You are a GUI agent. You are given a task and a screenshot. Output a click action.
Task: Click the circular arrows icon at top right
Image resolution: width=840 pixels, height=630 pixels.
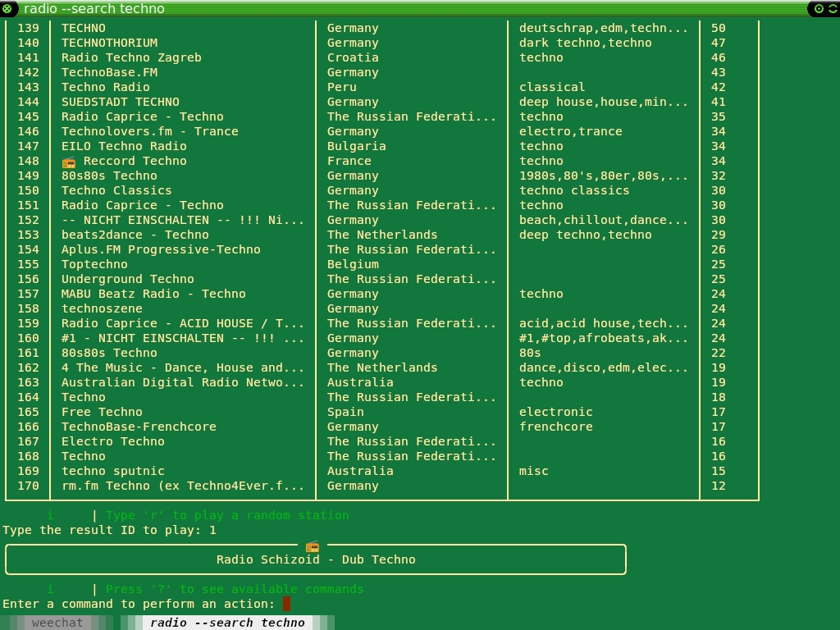[x=831, y=9]
